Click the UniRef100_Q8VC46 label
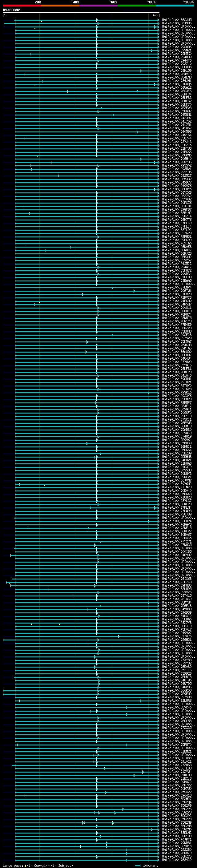The height and width of the screenshot is (868, 197). coord(177,708)
